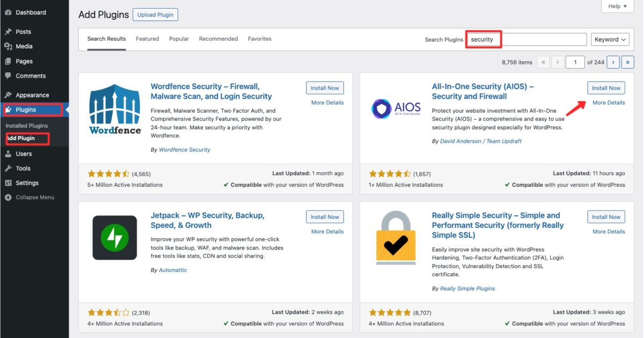Open the Wordfence Security plugin title link
Screen dimensions: 644x338
(x=211, y=91)
